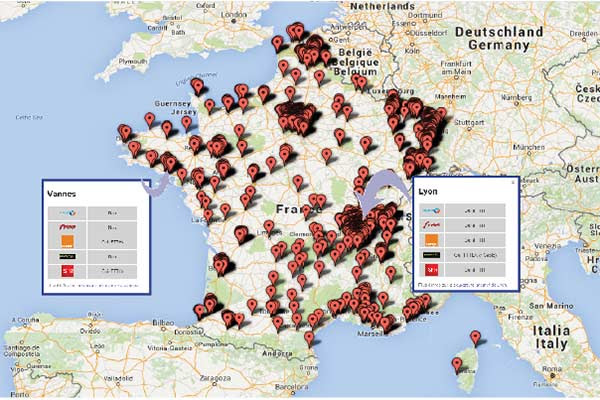The width and height of the screenshot is (600, 400).
Task: Click the Barcelona city label
Action: click(292, 387)
